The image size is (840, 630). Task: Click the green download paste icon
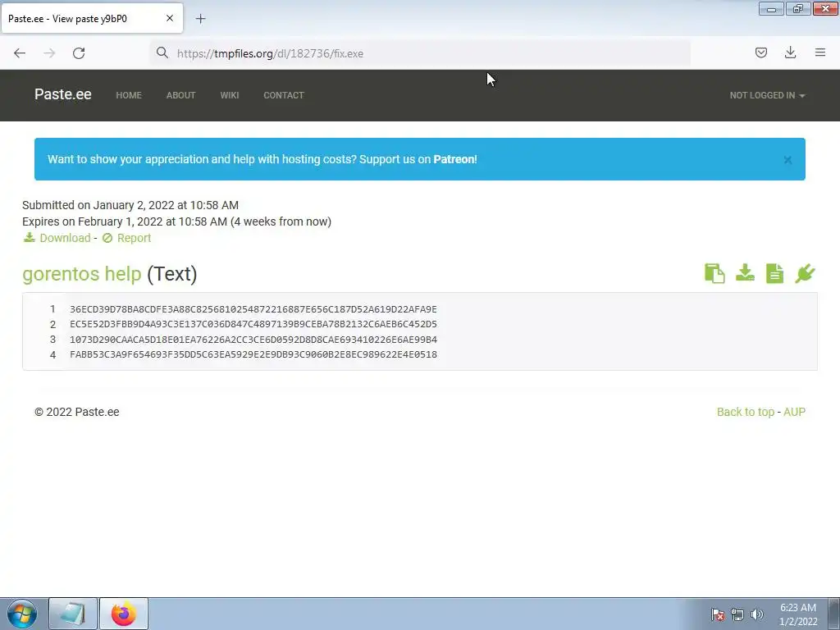pos(745,272)
